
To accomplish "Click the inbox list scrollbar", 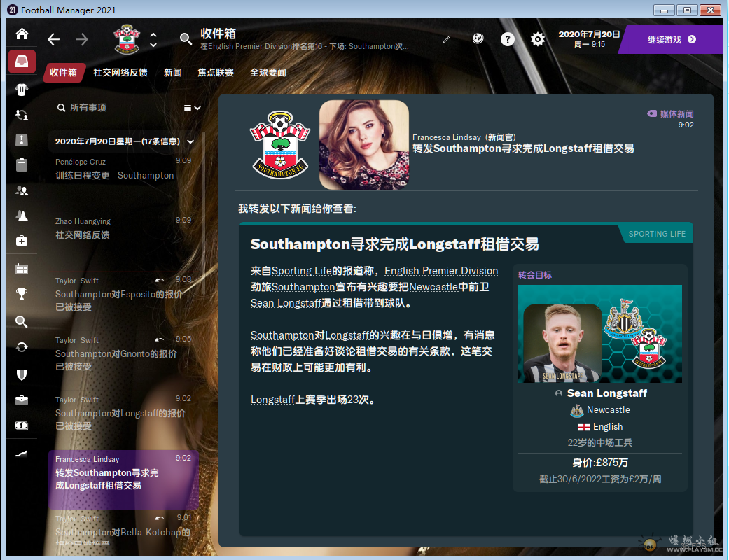I will click(x=204, y=213).
